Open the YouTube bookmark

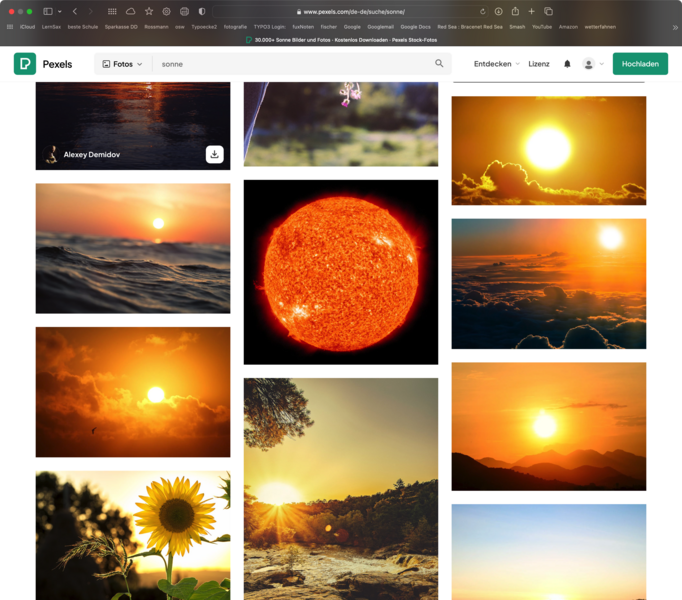click(541, 27)
